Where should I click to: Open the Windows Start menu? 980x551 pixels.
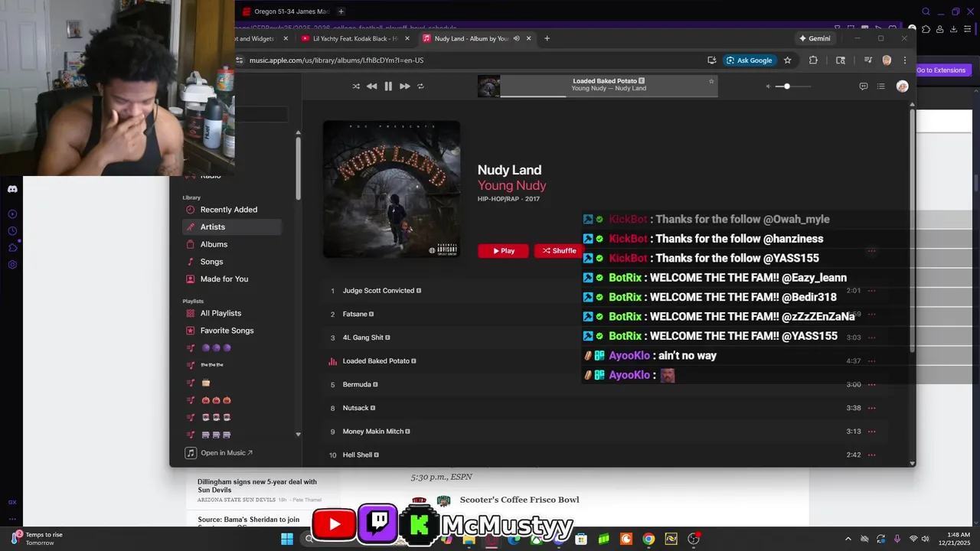pos(287,539)
